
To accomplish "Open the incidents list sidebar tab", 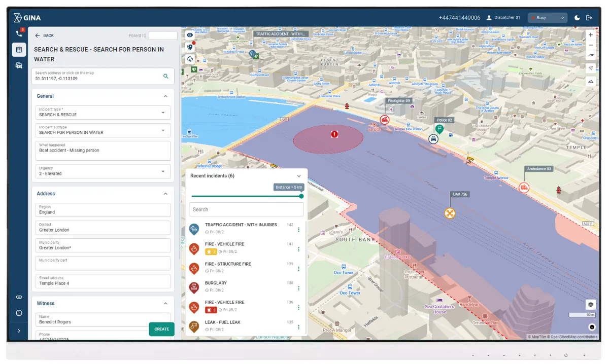I will tap(19, 50).
